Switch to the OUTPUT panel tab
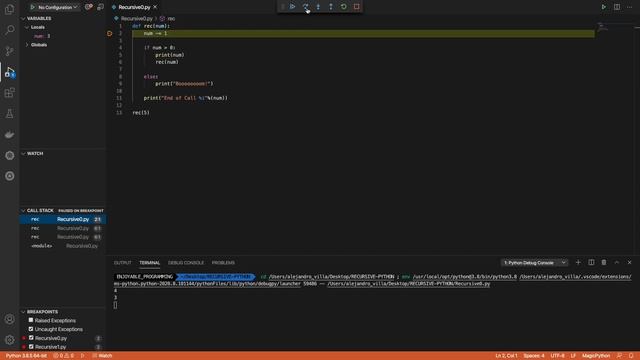 point(122,262)
